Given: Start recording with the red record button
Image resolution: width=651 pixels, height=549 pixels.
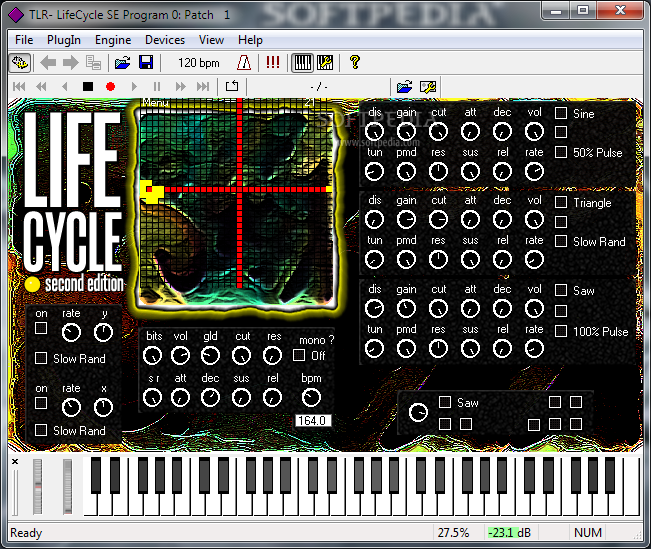Looking at the screenshot, I should 110,86.
